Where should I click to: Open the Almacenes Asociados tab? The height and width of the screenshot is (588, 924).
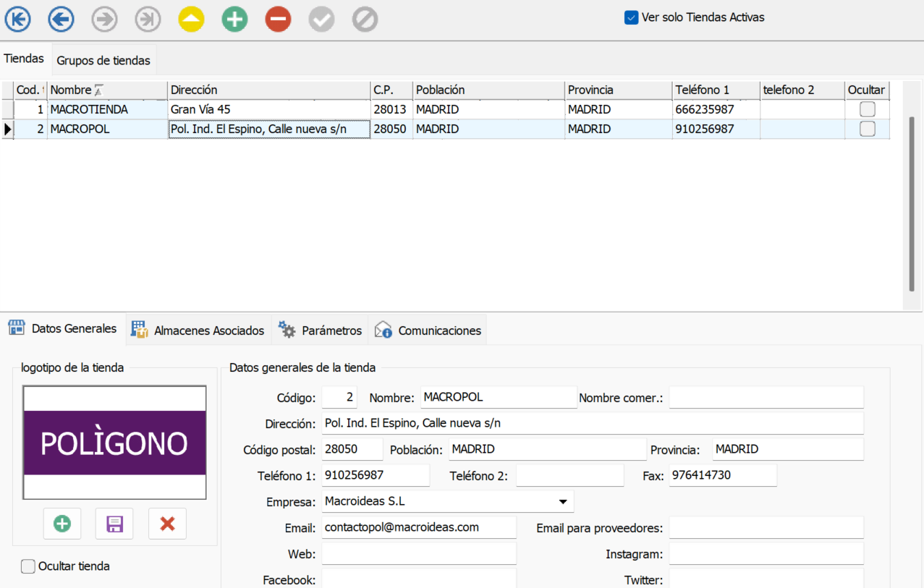(x=198, y=331)
